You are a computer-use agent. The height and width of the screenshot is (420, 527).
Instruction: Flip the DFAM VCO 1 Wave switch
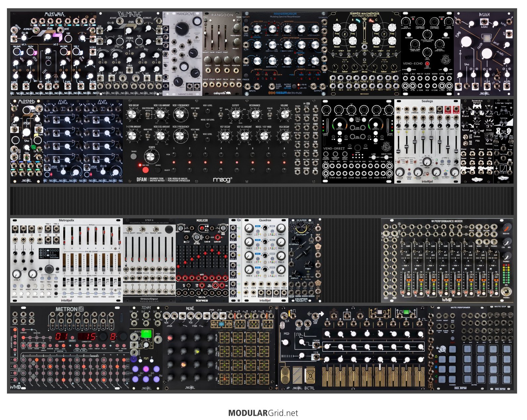[x=195, y=114]
